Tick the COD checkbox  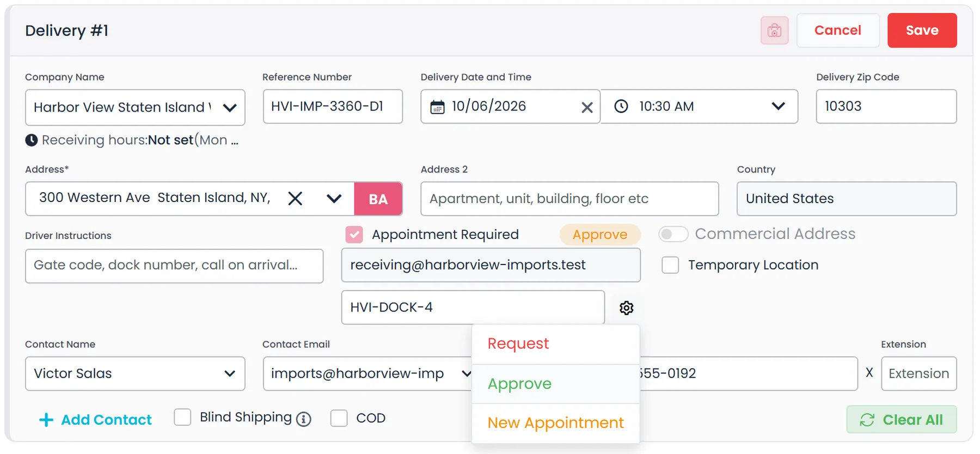[339, 418]
